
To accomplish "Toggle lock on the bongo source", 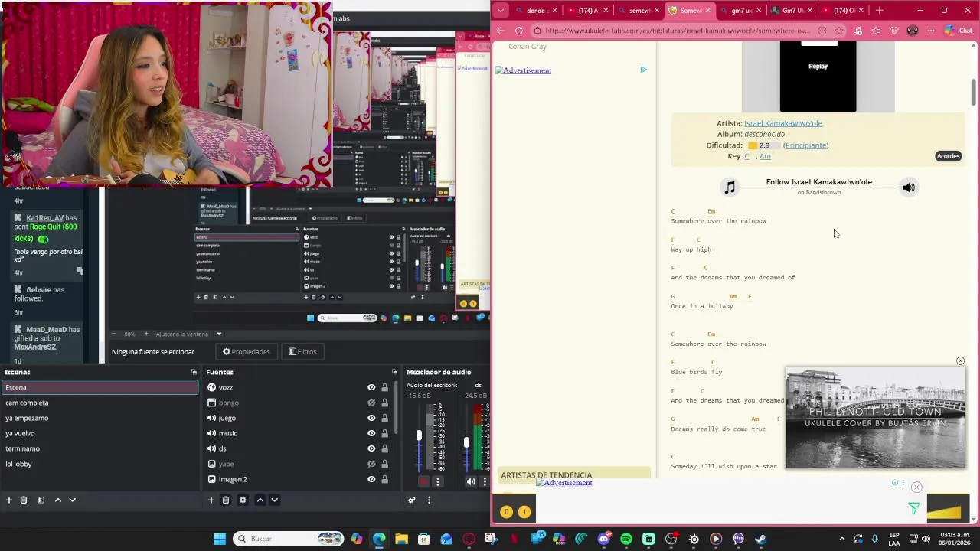I will tap(385, 403).
